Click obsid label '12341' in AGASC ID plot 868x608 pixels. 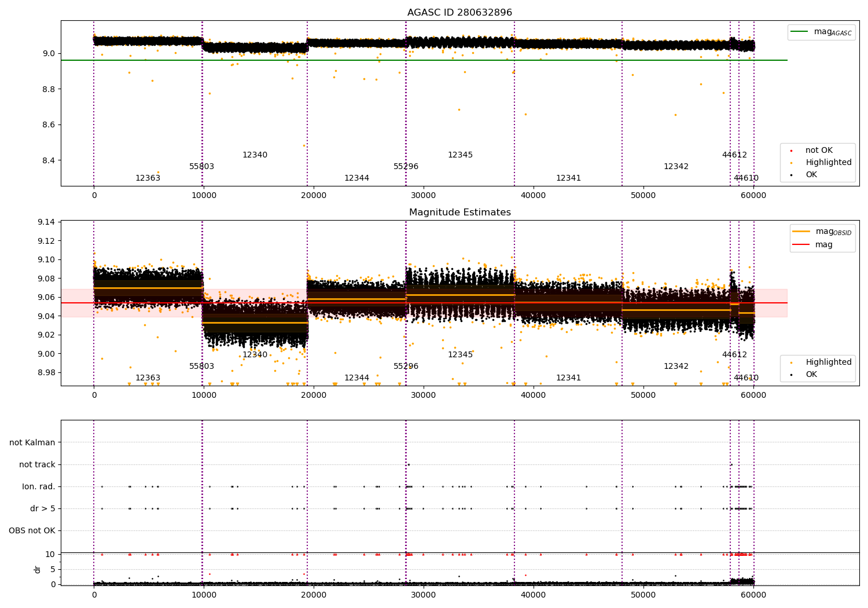pos(568,178)
